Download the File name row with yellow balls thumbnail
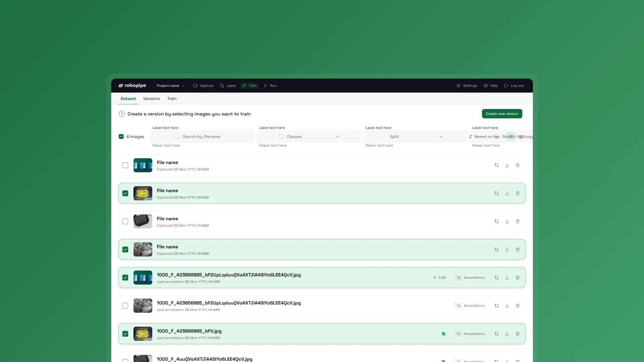 (507, 193)
